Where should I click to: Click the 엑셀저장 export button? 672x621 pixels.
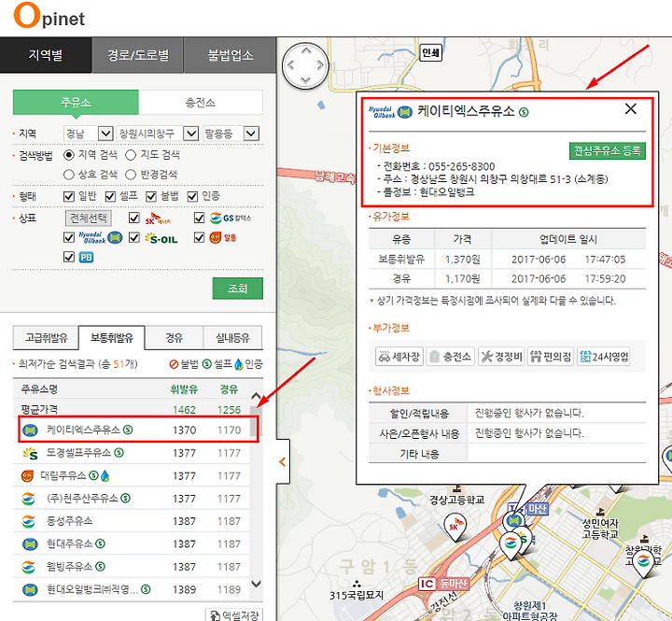tap(234, 615)
